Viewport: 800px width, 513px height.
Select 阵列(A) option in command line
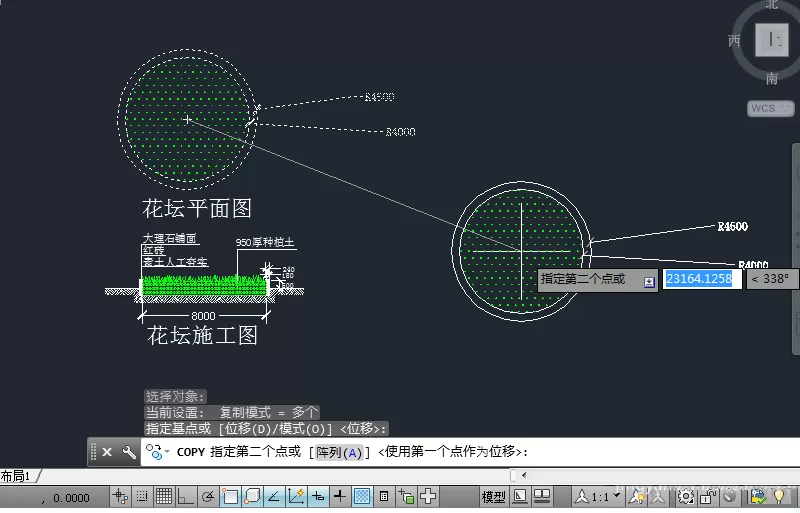(339, 452)
